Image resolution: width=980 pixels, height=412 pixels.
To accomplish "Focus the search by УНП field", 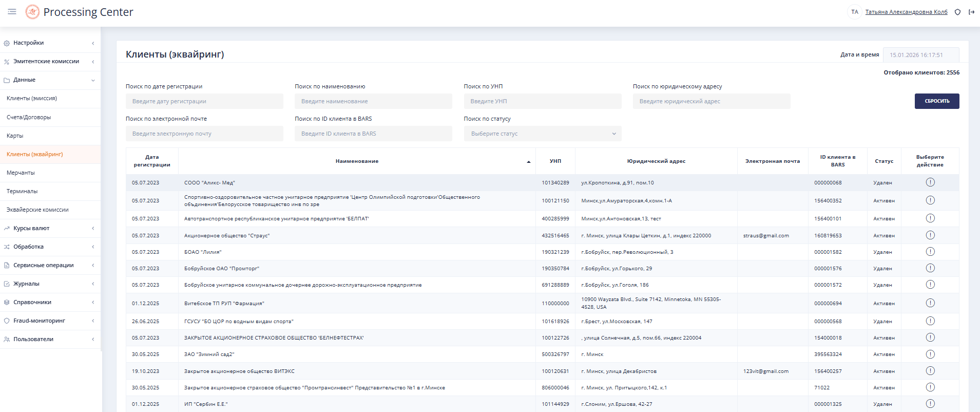I will [542, 101].
